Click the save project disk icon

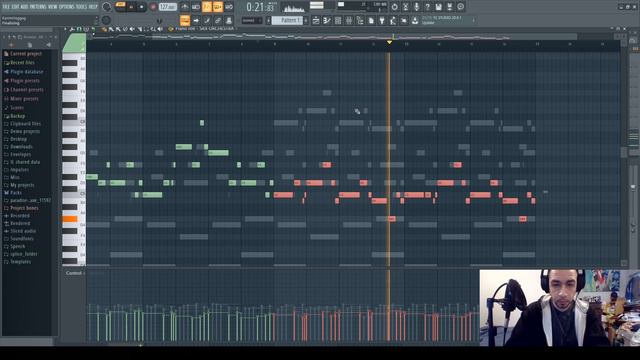pos(438,7)
